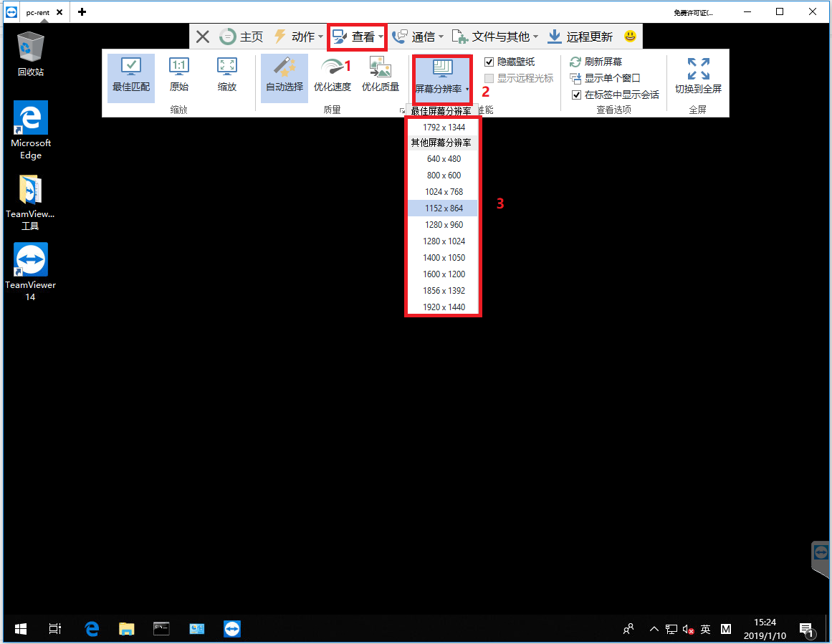Open the 回收站 desktop icon
The height and width of the screenshot is (644, 832).
click(30, 54)
